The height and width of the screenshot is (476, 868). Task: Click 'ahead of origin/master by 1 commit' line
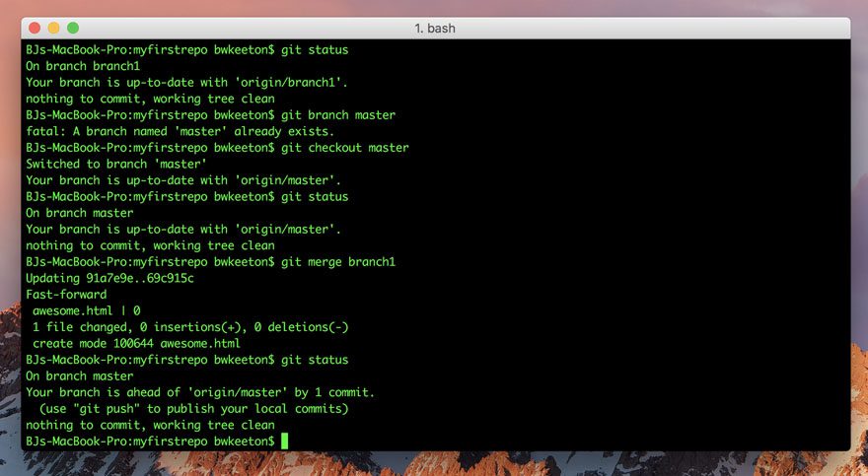(x=200, y=392)
